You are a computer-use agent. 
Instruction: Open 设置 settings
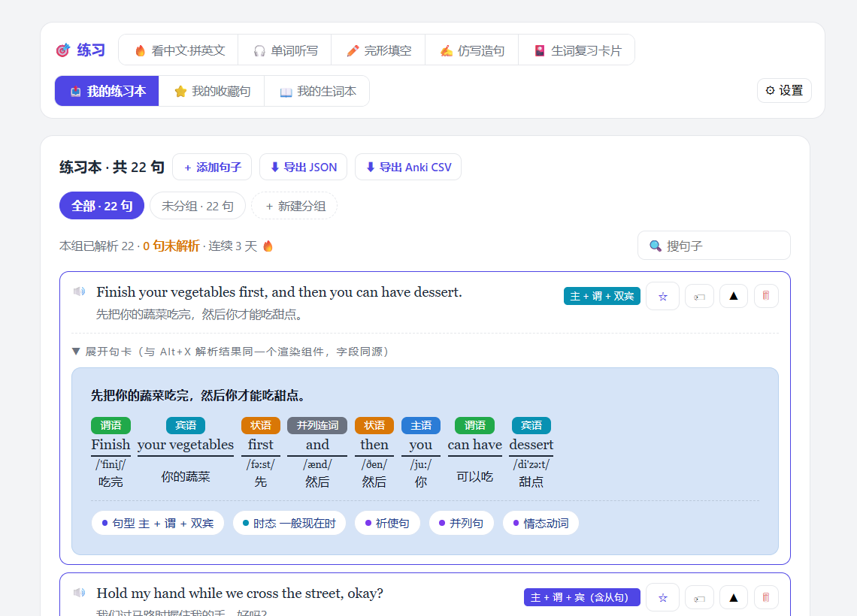784,91
